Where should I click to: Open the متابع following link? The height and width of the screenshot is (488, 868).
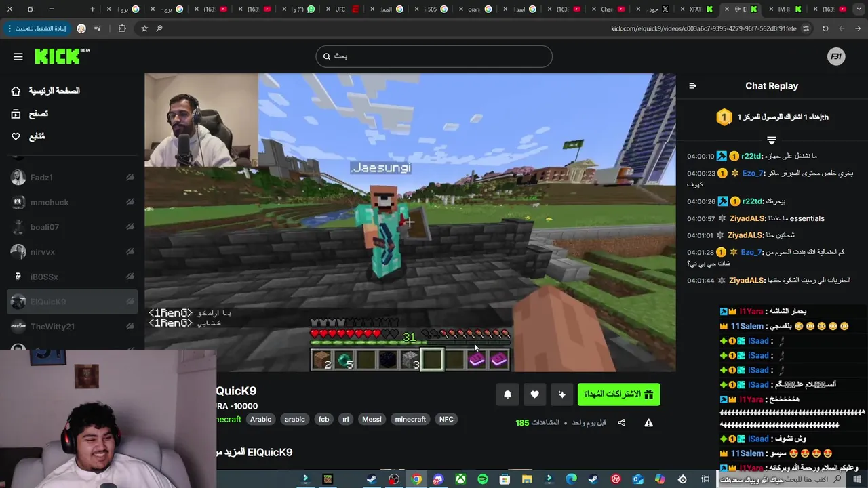pos(28,136)
